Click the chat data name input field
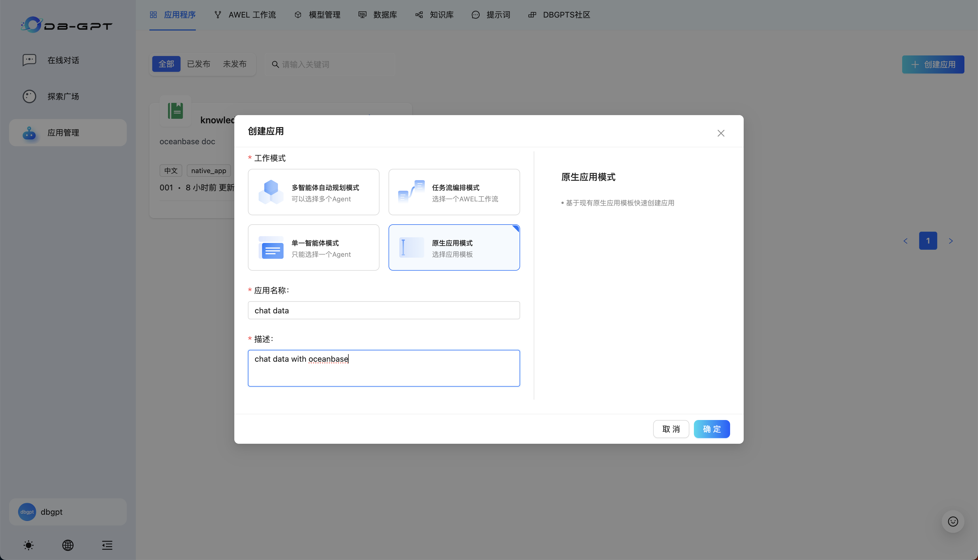 (x=383, y=310)
